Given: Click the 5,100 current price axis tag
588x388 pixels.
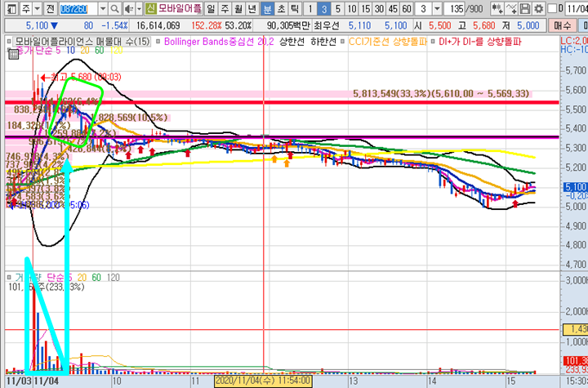Looking at the screenshot, I should (576, 186).
